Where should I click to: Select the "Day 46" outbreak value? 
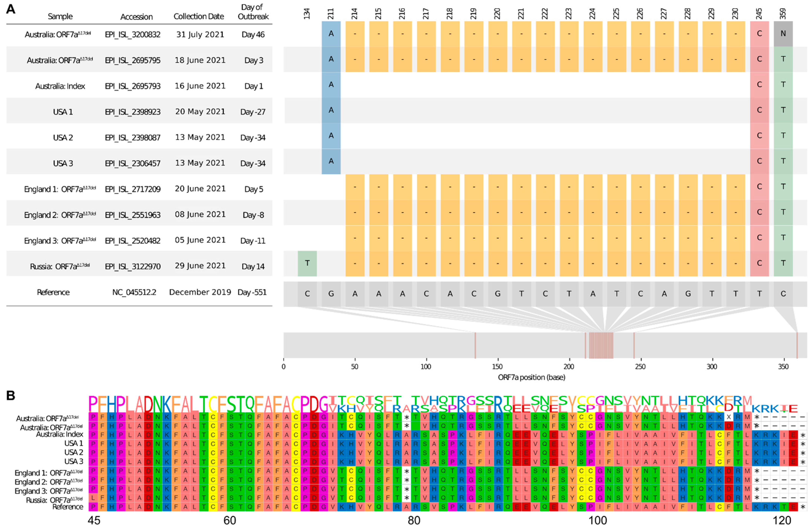[253, 35]
